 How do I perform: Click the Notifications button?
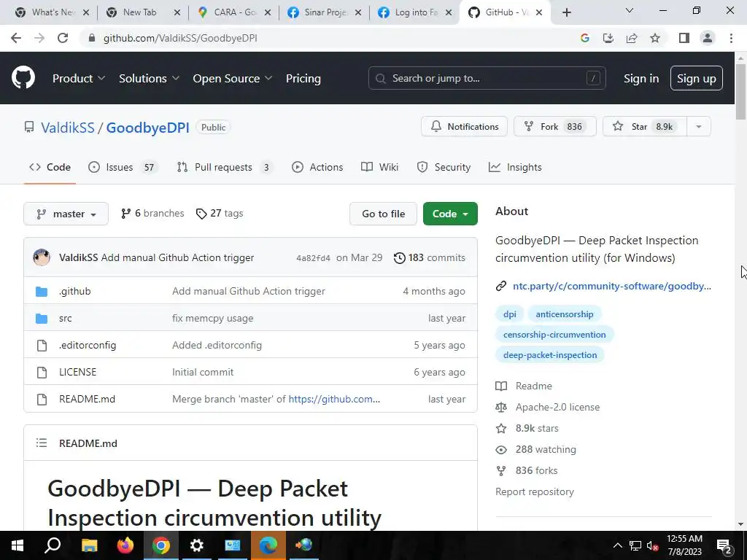tap(465, 127)
